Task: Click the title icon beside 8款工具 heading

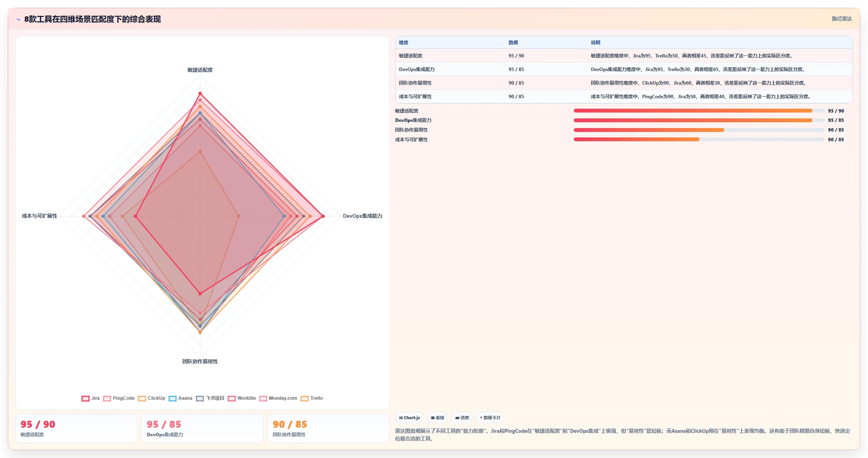Action: (18, 19)
